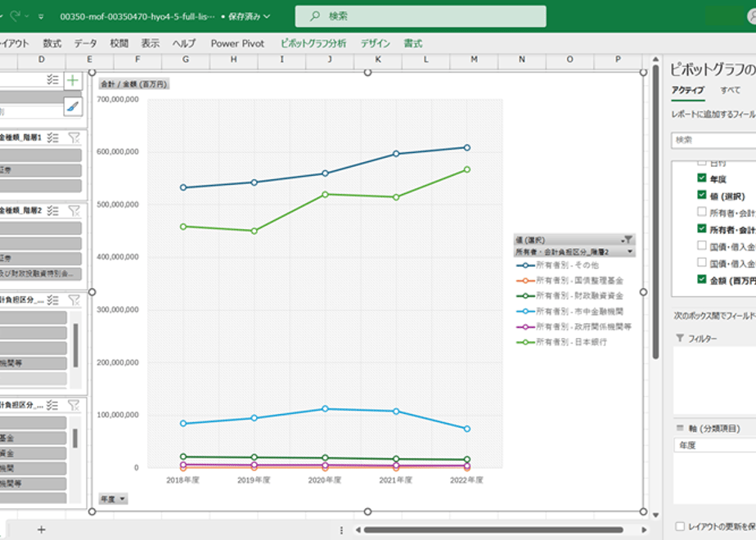This screenshot has height=540, width=756.
Task: Open the データ ribbon tab
Action: 85,43
